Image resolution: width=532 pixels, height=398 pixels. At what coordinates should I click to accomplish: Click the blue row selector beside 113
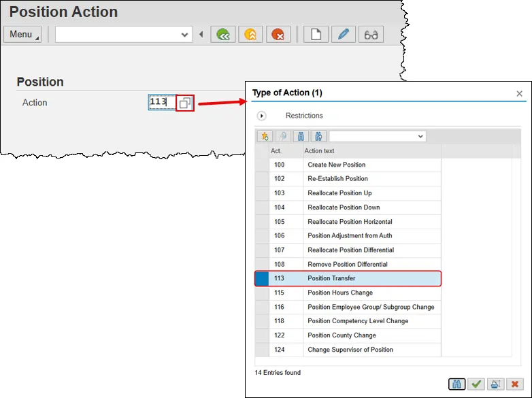[x=262, y=278]
